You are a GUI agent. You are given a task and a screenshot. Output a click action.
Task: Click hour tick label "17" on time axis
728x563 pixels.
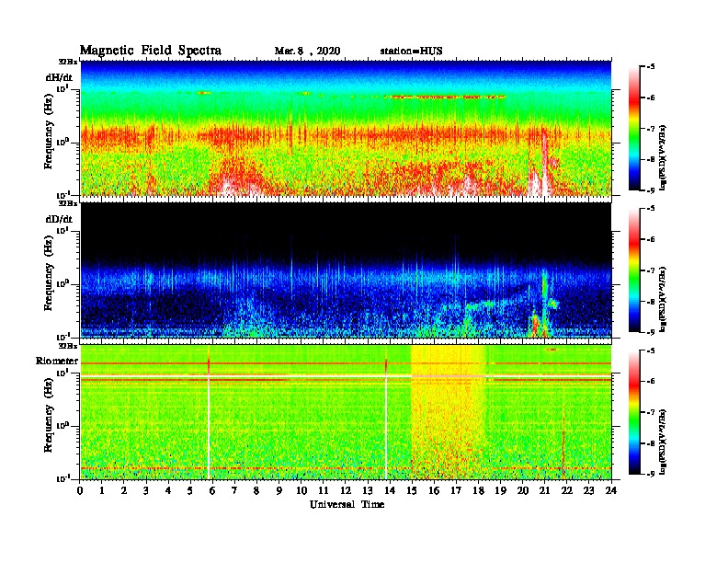(x=456, y=490)
